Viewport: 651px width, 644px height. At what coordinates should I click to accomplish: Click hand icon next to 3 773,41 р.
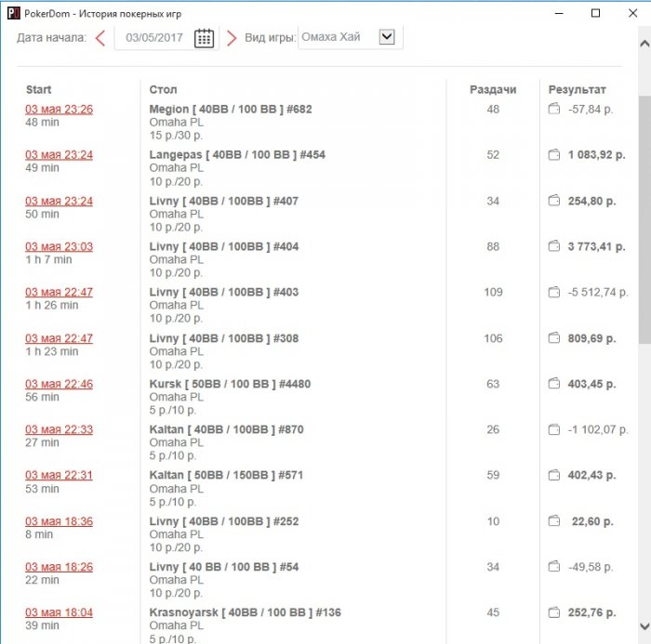click(x=554, y=246)
